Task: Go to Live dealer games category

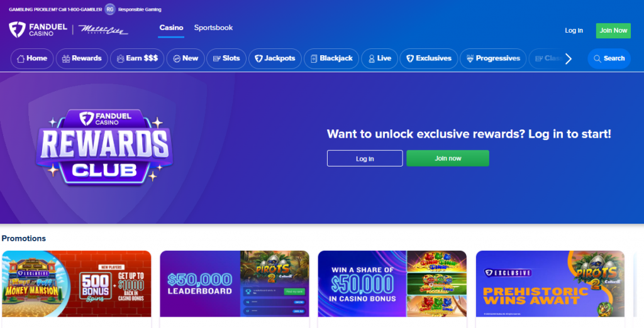Action: pos(379,58)
